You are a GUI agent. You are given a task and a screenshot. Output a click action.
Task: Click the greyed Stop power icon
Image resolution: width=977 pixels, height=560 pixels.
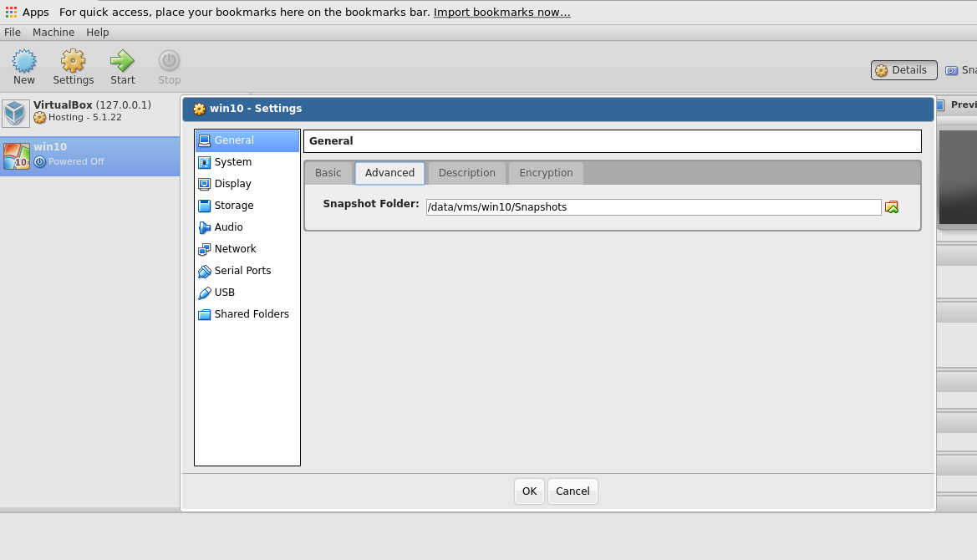pyautogui.click(x=169, y=61)
